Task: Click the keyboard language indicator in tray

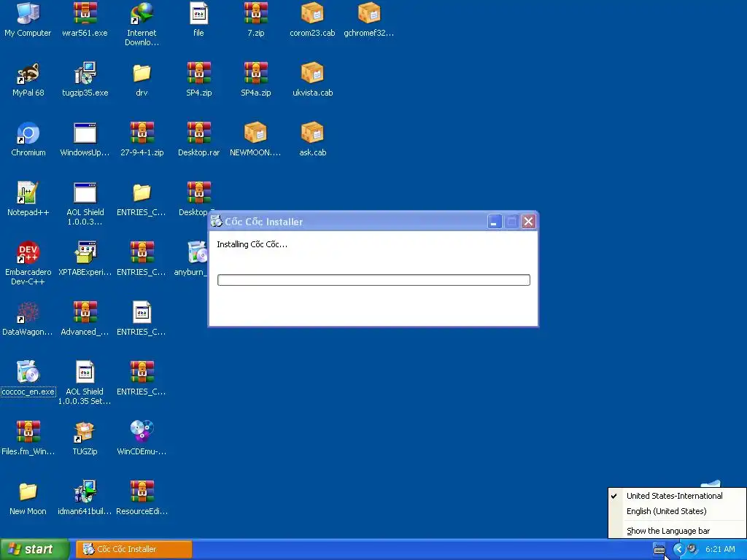Action: (x=659, y=550)
